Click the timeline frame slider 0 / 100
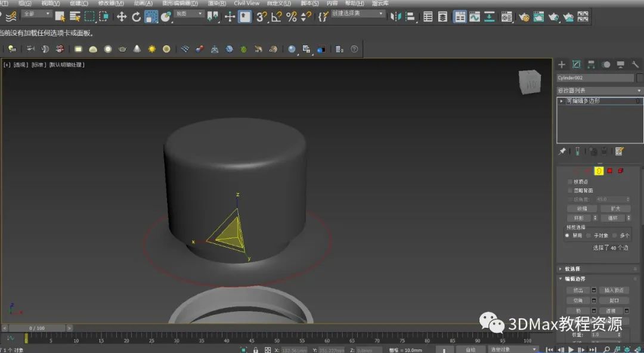Screen dimensions: 644x353 36,328
